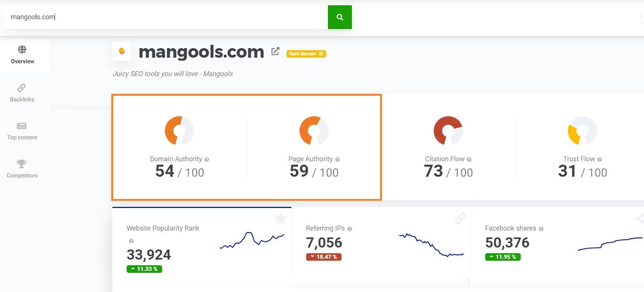
Task: Click the Website Popularity Rank sparkline graph
Action: coord(252,240)
